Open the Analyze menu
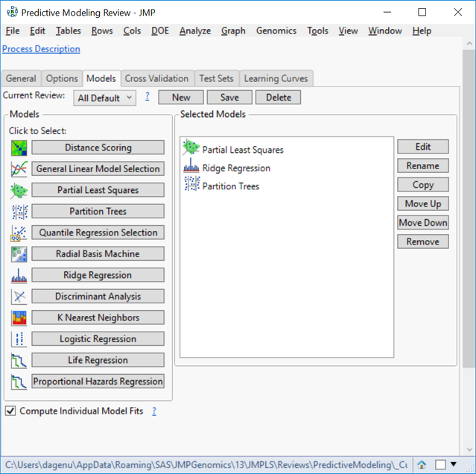Viewport: 476px width, 474px height. [x=195, y=31]
